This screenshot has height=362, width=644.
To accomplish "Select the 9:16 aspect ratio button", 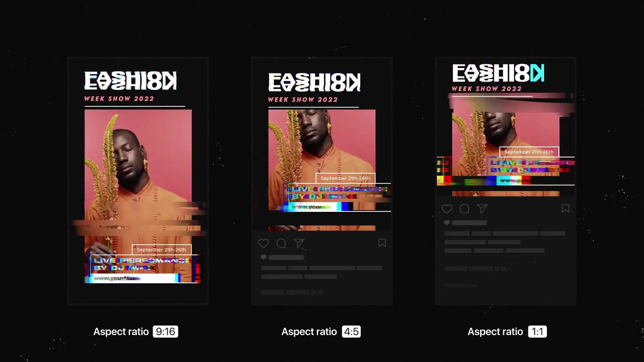I will 165,331.
